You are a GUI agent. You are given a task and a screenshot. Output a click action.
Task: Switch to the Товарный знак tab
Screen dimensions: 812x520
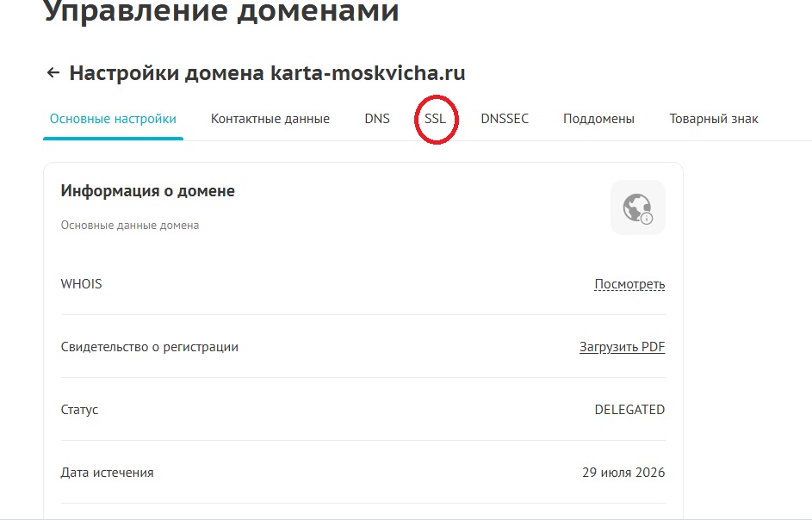point(714,119)
